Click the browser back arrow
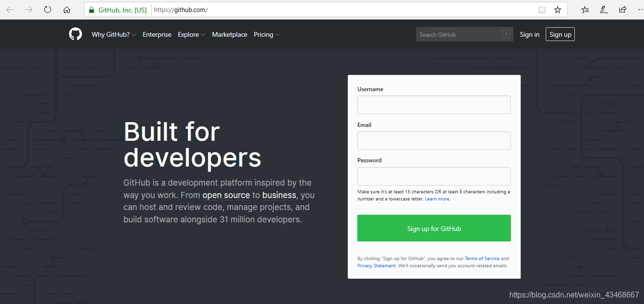Image resolution: width=644 pixels, height=304 pixels. point(10,10)
